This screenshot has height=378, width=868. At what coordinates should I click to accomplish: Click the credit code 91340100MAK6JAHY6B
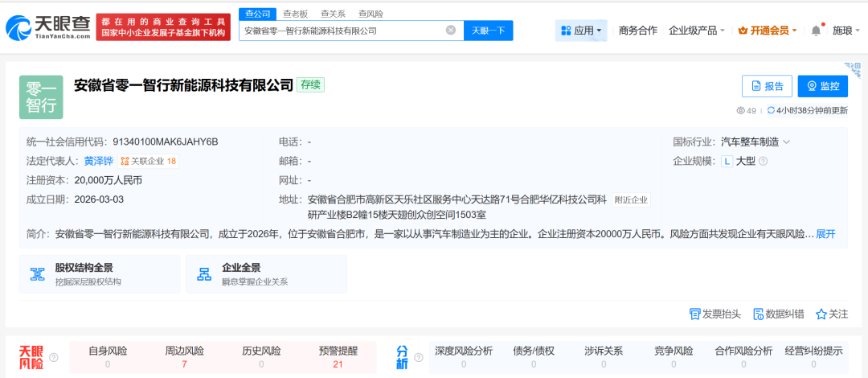click(166, 142)
